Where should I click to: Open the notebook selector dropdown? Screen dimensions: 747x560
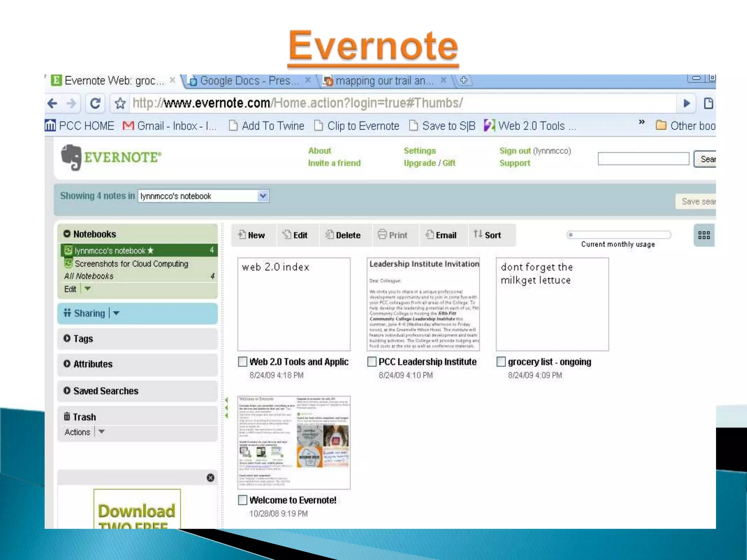point(263,196)
